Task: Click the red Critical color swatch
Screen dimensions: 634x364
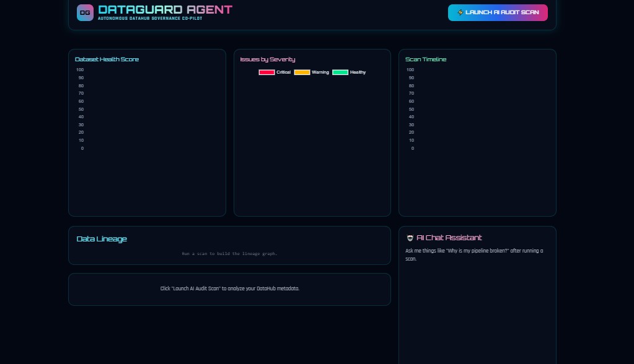Action: (x=266, y=72)
